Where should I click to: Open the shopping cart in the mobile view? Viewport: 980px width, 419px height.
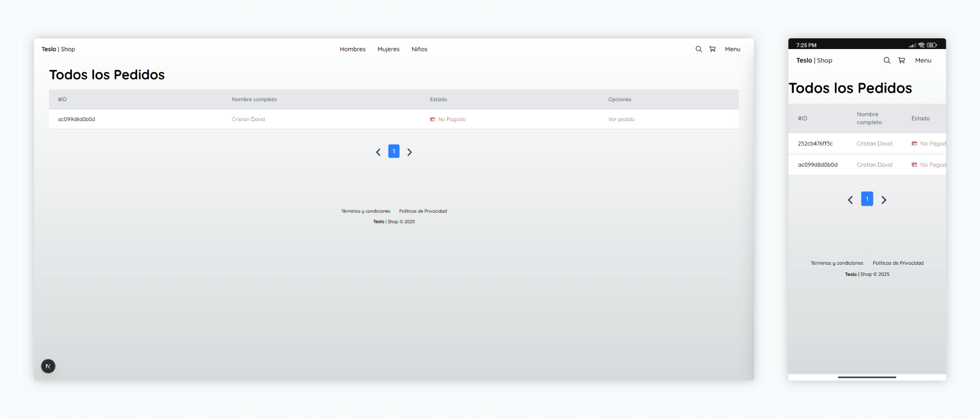[901, 60]
